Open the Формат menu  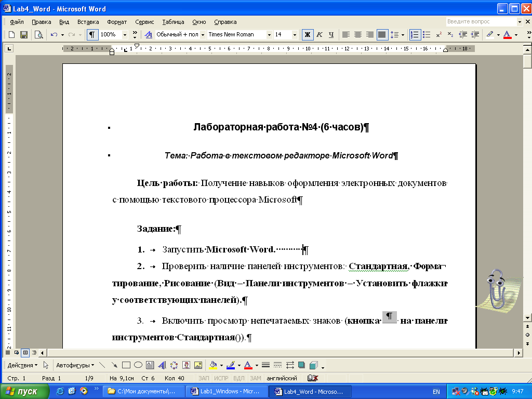[x=117, y=22]
